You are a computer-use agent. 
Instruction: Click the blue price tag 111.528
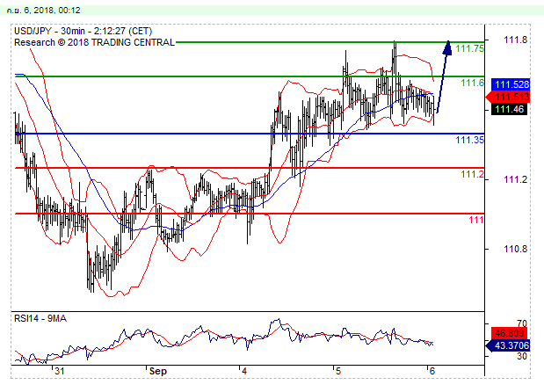point(511,84)
